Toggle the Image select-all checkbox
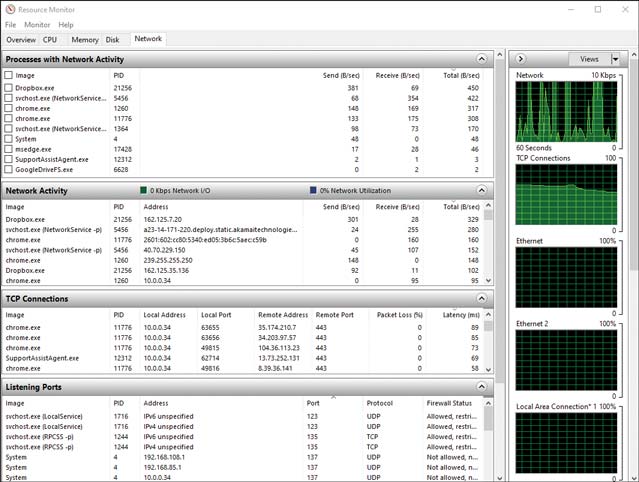 click(x=8, y=75)
